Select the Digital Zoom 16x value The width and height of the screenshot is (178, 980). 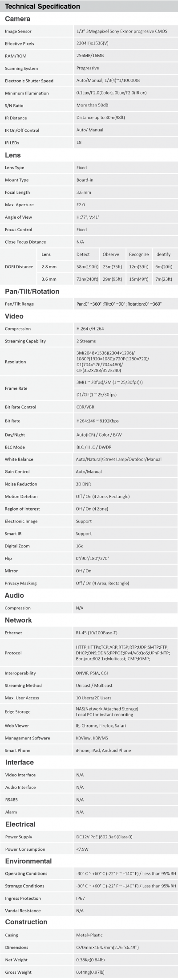click(80, 546)
